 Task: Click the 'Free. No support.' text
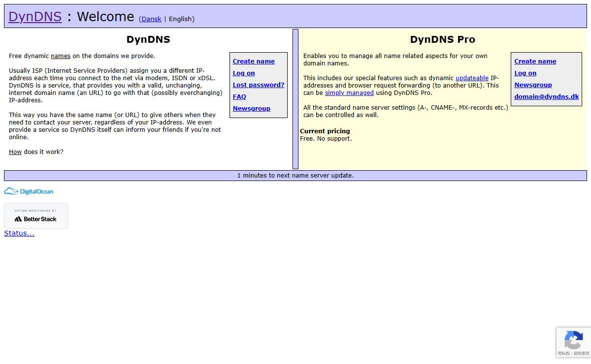click(326, 138)
